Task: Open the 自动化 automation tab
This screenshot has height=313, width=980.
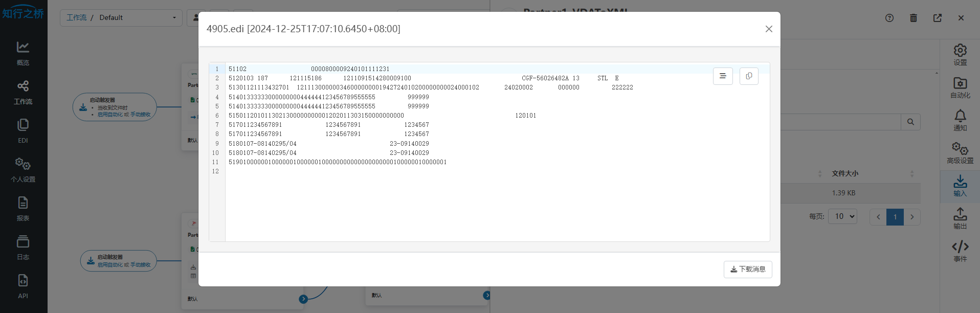Action: (x=960, y=87)
